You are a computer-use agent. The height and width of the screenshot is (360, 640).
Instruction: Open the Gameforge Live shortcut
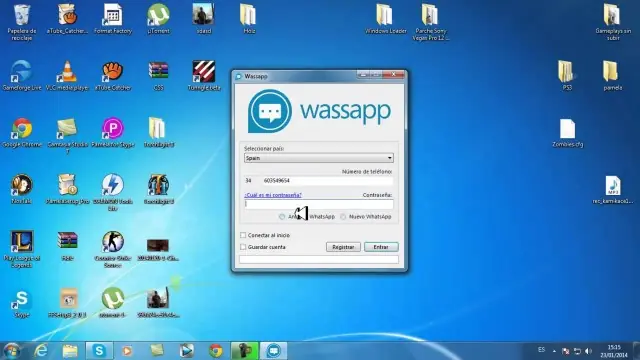point(22,75)
